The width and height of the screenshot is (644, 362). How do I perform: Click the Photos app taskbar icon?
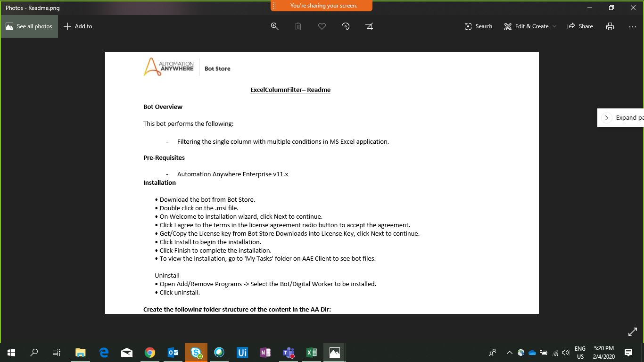click(x=335, y=353)
